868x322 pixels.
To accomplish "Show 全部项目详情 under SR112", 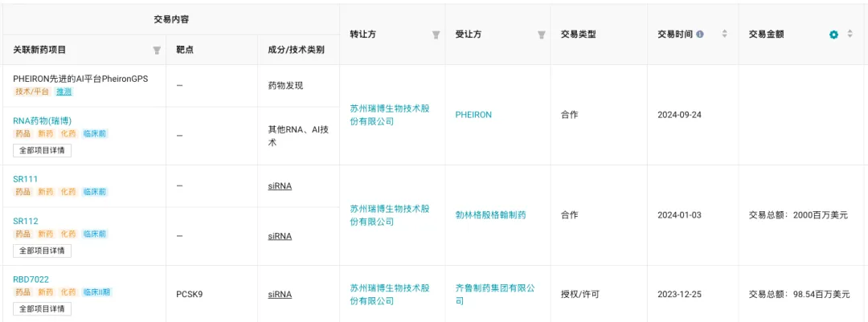I will click(x=42, y=251).
